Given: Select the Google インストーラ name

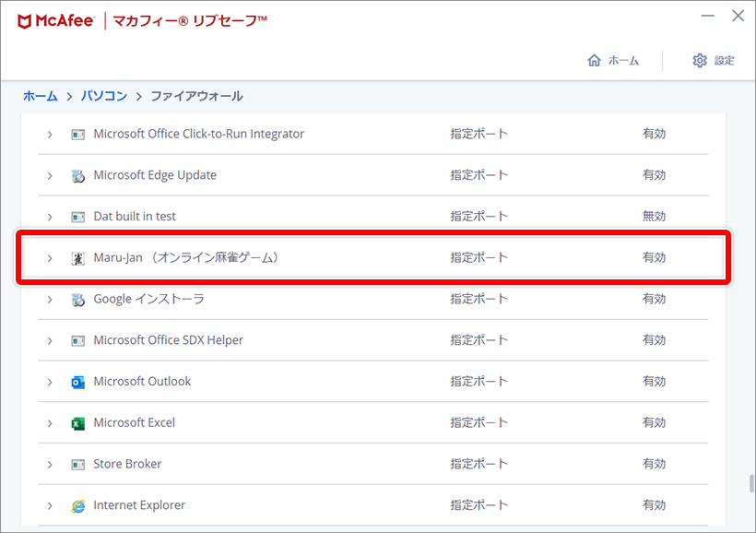Looking at the screenshot, I should [x=148, y=299].
